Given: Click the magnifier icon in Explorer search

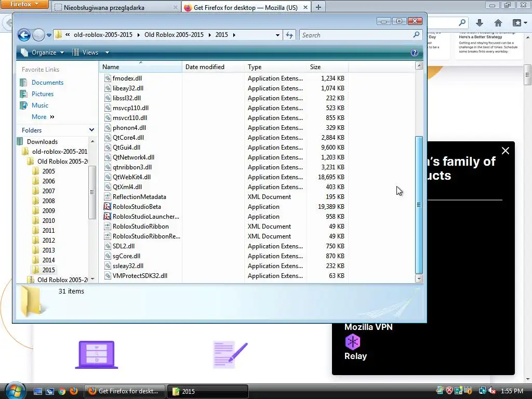Looking at the screenshot, I should point(416,35).
